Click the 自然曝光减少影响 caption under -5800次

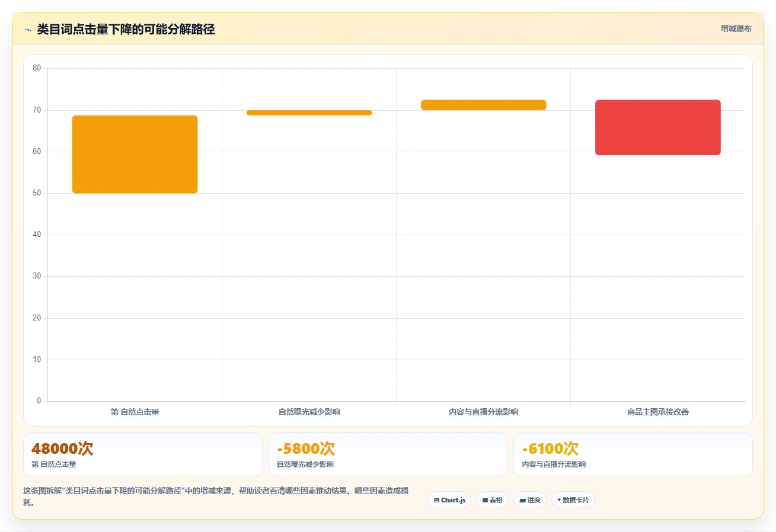pos(305,464)
